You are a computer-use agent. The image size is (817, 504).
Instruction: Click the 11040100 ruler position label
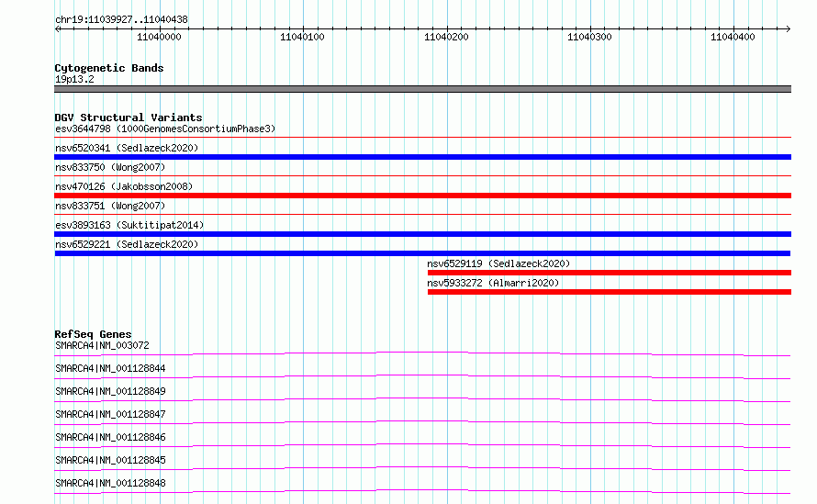(x=302, y=37)
